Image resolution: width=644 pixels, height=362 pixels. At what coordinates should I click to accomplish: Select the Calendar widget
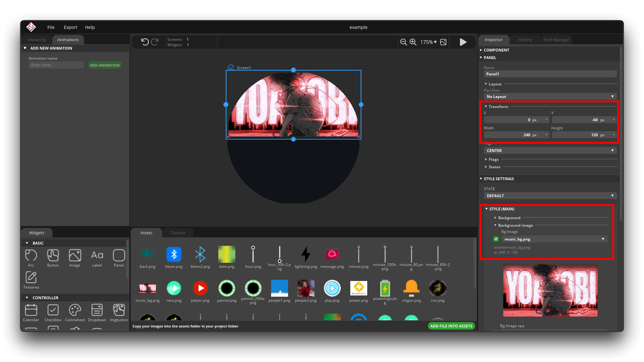pos(31,313)
